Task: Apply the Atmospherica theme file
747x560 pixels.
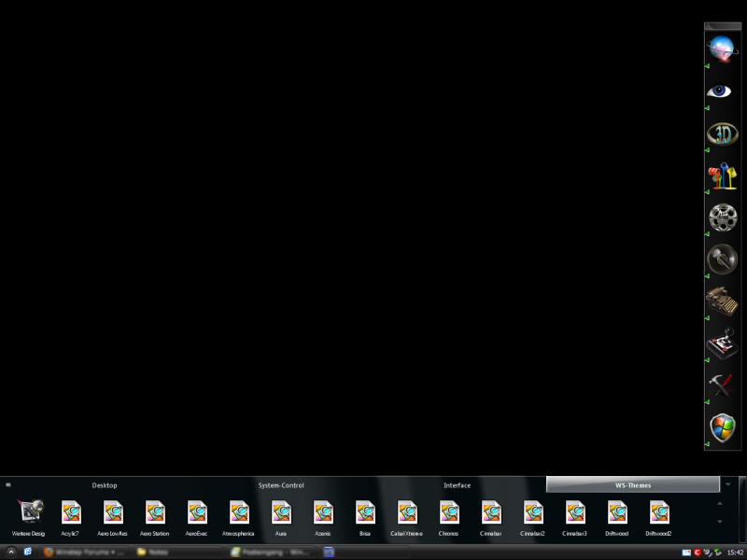Action: click(239, 515)
